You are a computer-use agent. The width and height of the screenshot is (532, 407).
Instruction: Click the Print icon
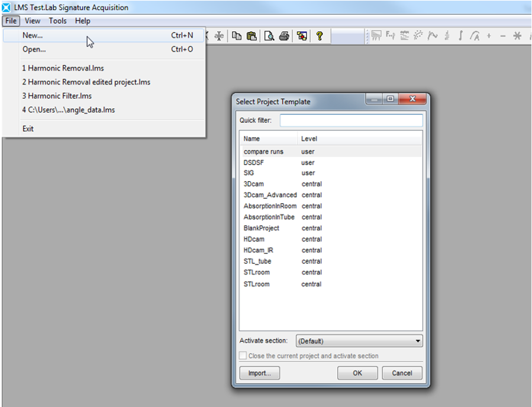(x=284, y=36)
